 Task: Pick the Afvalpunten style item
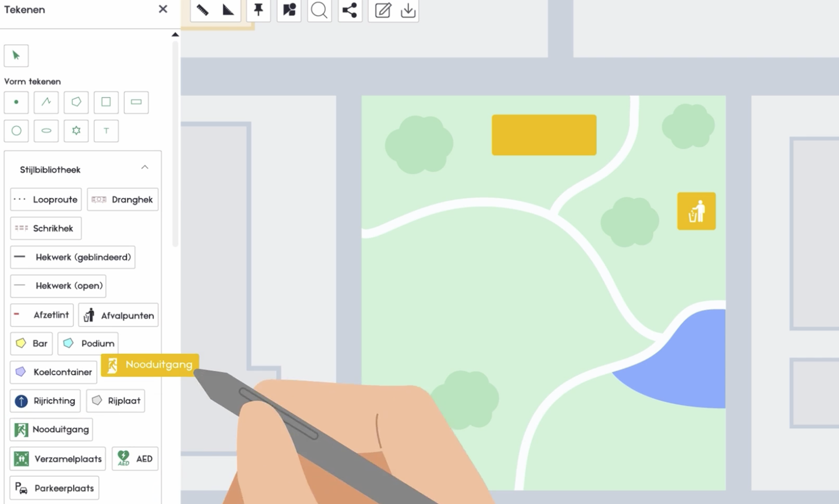point(118,315)
